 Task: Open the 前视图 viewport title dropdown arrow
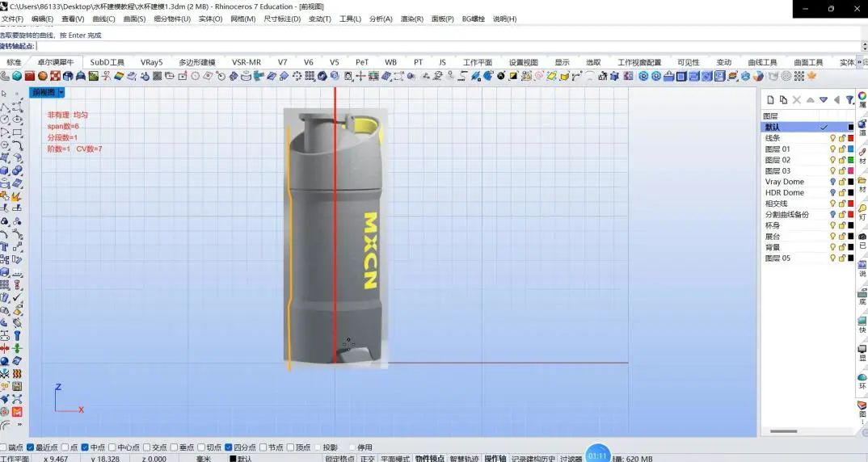click(x=61, y=92)
